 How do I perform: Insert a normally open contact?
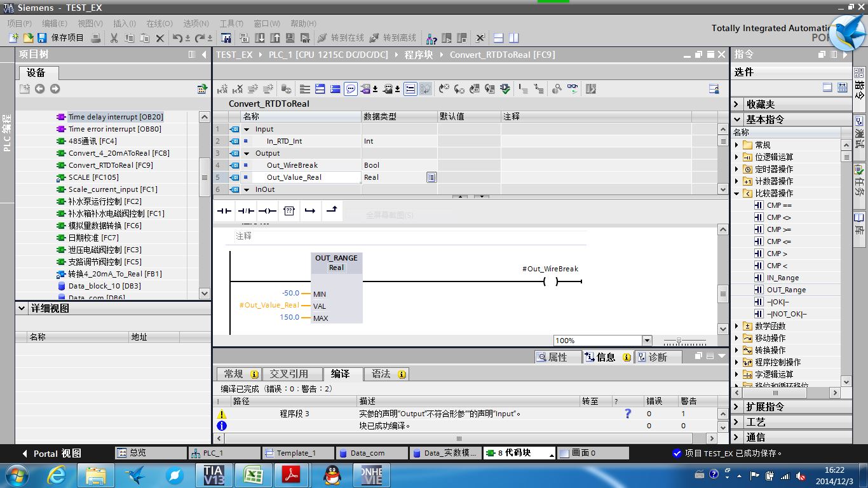click(224, 211)
